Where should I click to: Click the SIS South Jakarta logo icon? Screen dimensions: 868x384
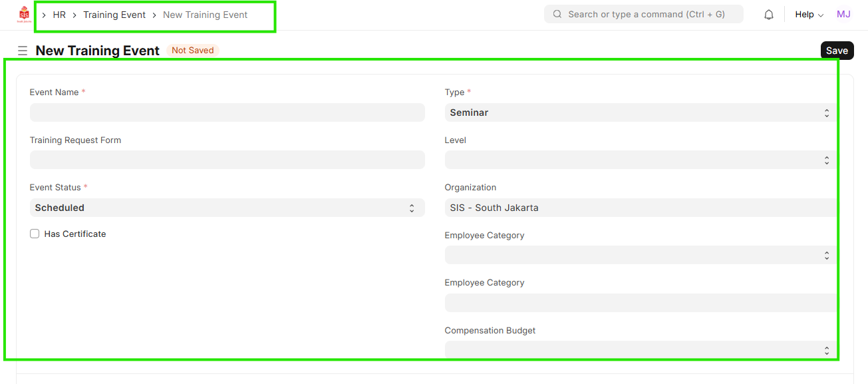pos(24,15)
